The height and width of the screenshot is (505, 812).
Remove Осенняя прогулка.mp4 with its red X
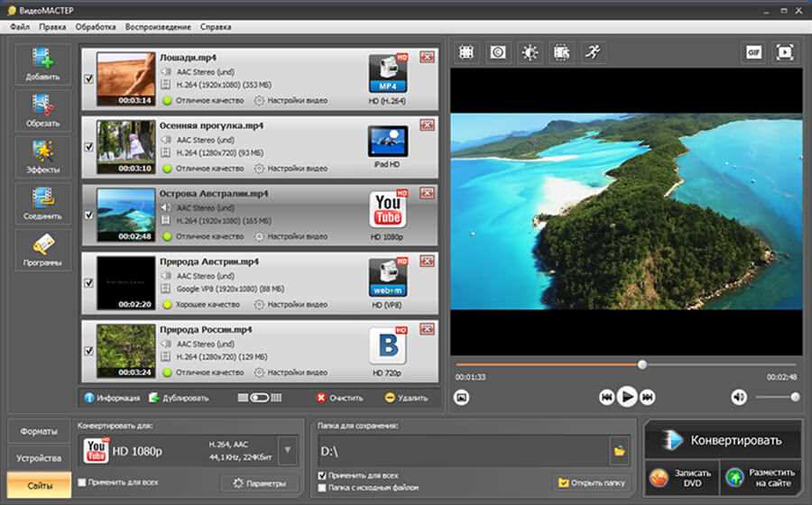click(x=428, y=124)
